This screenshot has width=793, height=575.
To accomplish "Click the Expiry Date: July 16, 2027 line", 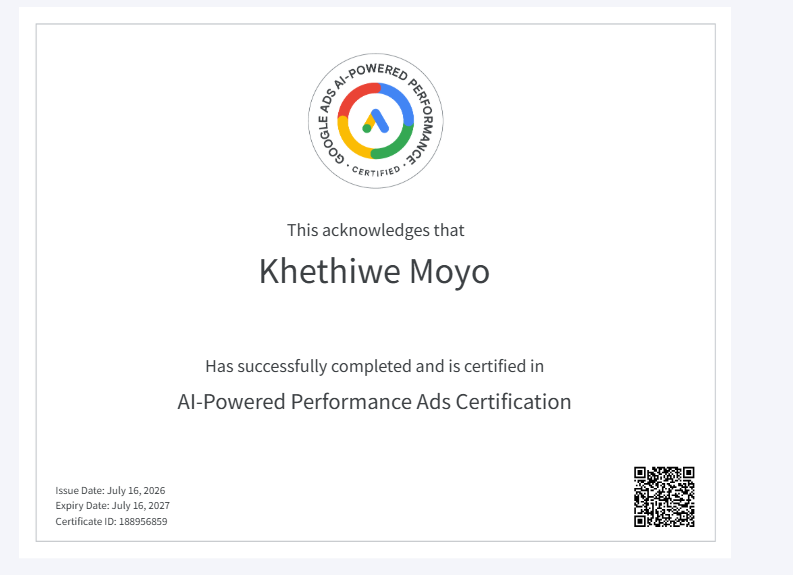I will tap(112, 506).
